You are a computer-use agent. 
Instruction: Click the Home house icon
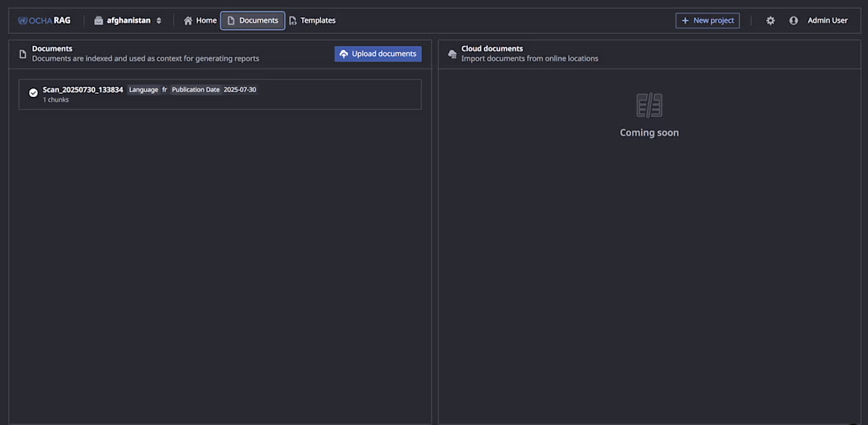189,21
